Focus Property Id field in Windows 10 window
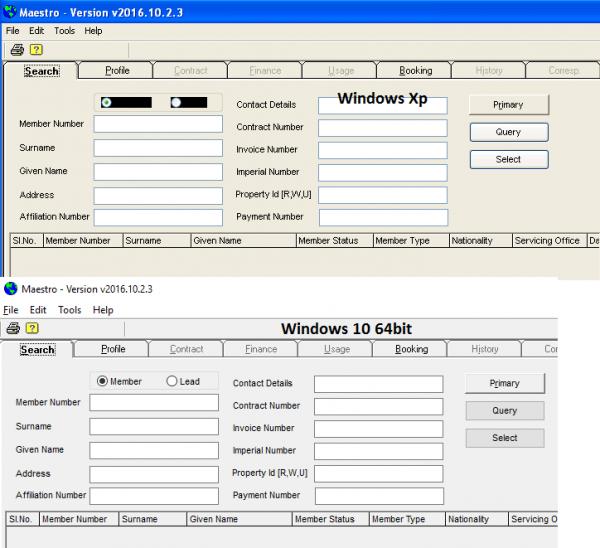The height and width of the screenshot is (548, 600). 379,474
